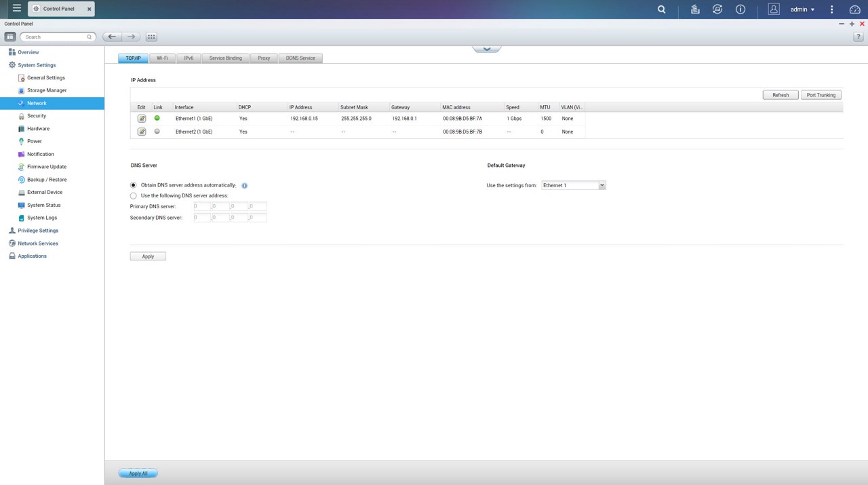
Task: Click DNS automatic info icon
Action: click(244, 185)
